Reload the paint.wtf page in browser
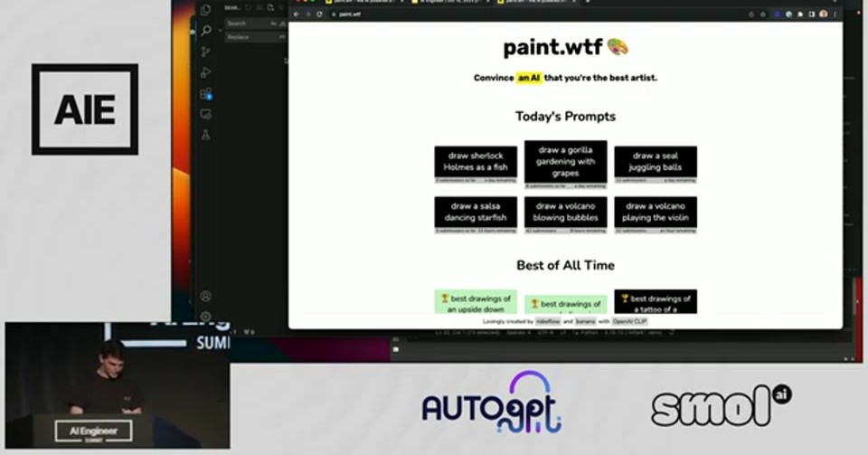The image size is (868, 455). 319,14
